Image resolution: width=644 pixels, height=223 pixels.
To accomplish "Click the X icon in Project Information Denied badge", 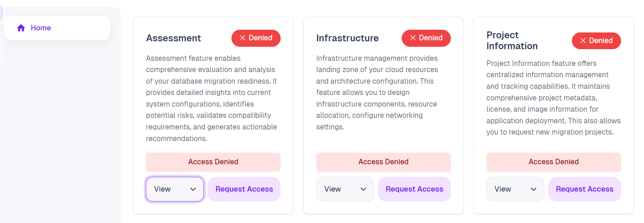I will point(583,41).
